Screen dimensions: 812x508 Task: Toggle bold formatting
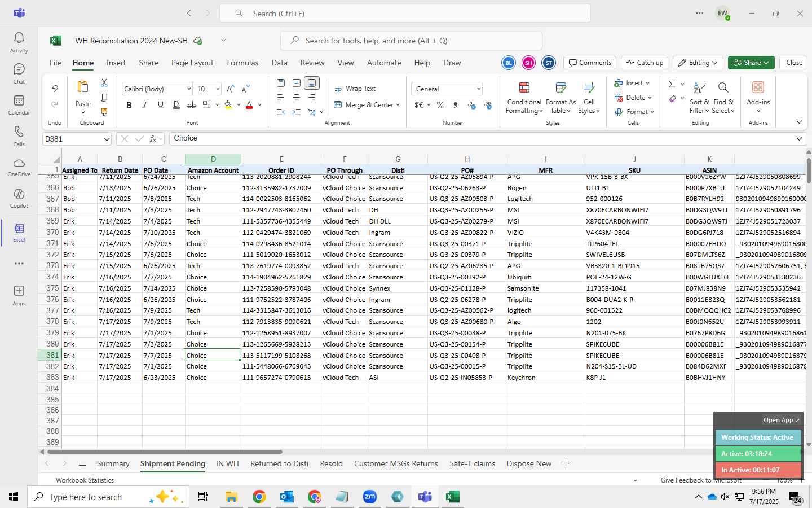tap(129, 105)
